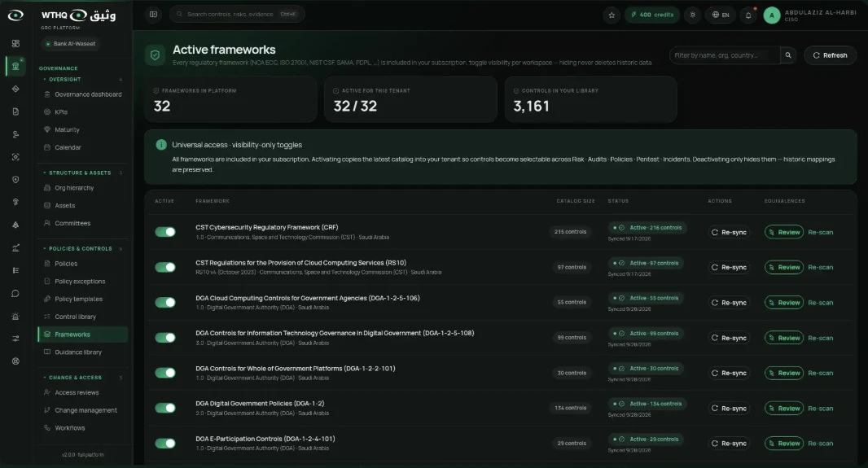This screenshot has height=468, width=868.
Task: Click the Review icon in the DGA-1-2-5-106 row
Action: pos(772,303)
